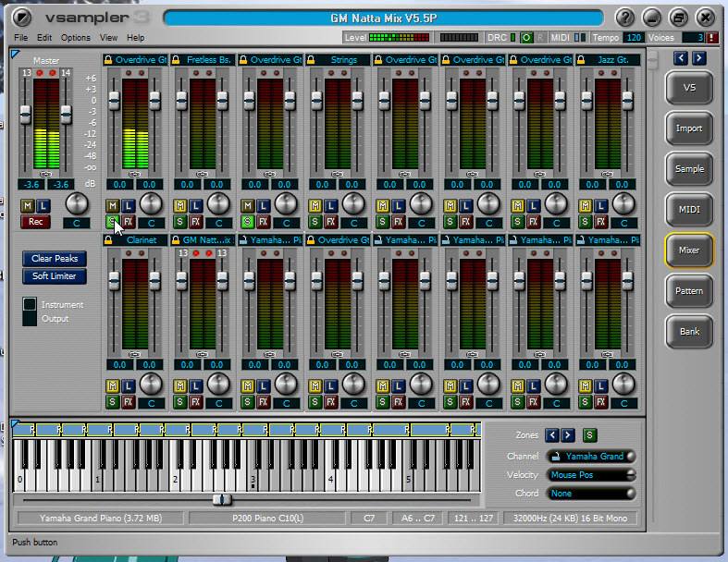Mute the Clarinet channel
Screen dimensions: 728x562
(112, 385)
